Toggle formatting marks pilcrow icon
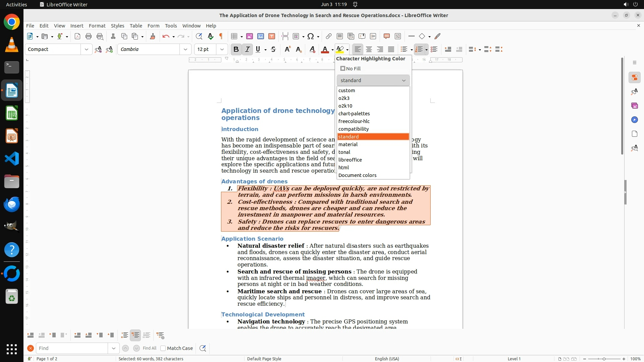The image size is (644, 362). click(221, 36)
